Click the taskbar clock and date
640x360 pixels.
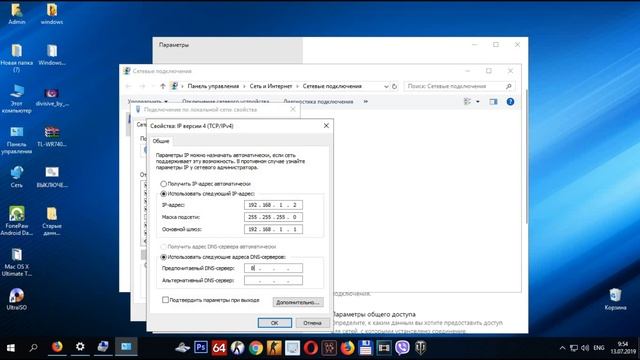click(x=623, y=348)
